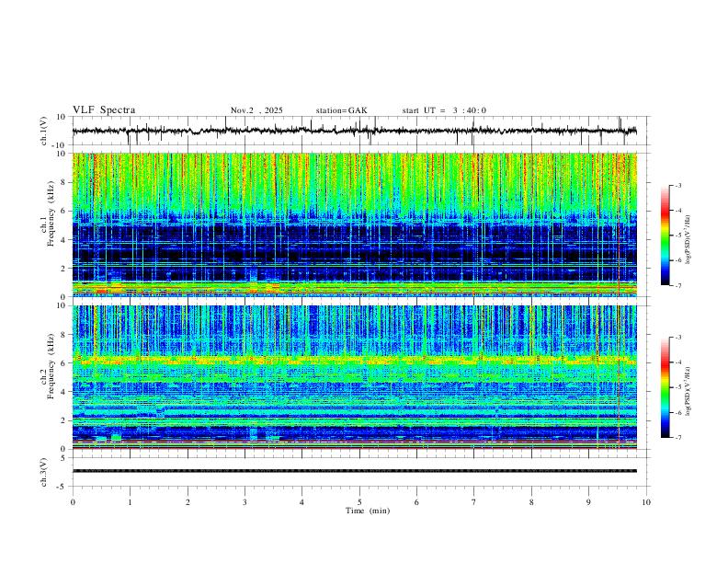Click the "VLF Spectra" title text

(104, 110)
